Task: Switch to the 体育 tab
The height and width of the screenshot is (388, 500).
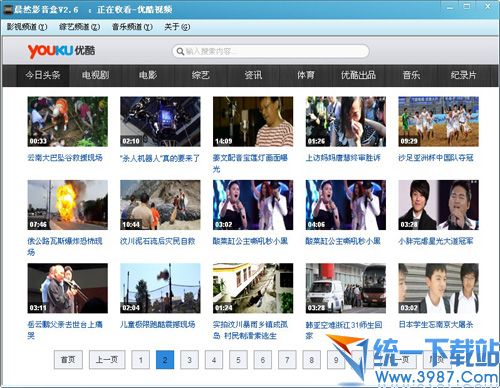Action: 306,75
